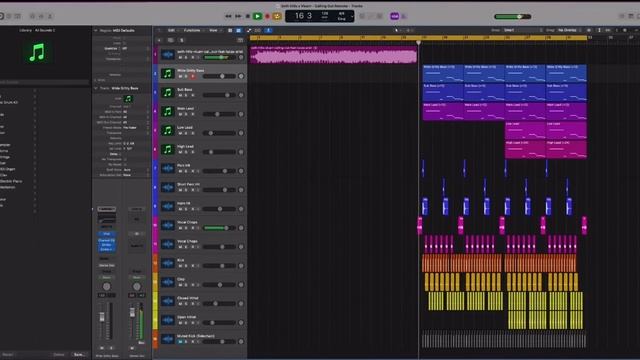Image resolution: width=640 pixels, height=360 pixels.
Task: Open the Quantize value dropdown in inspector
Action: pyautogui.click(x=135, y=49)
